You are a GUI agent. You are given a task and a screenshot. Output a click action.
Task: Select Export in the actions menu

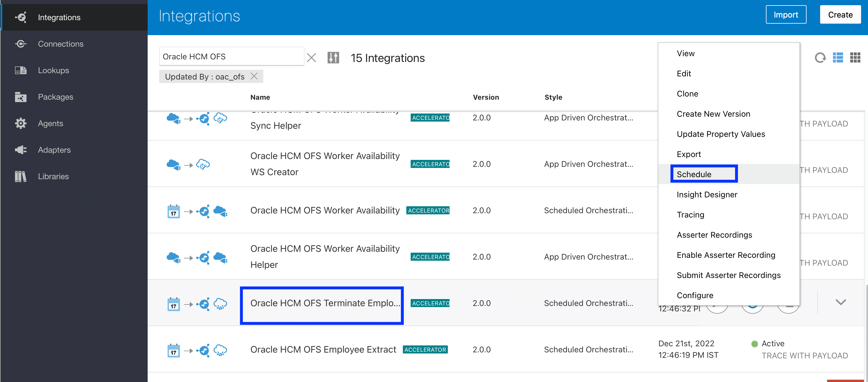coord(688,154)
